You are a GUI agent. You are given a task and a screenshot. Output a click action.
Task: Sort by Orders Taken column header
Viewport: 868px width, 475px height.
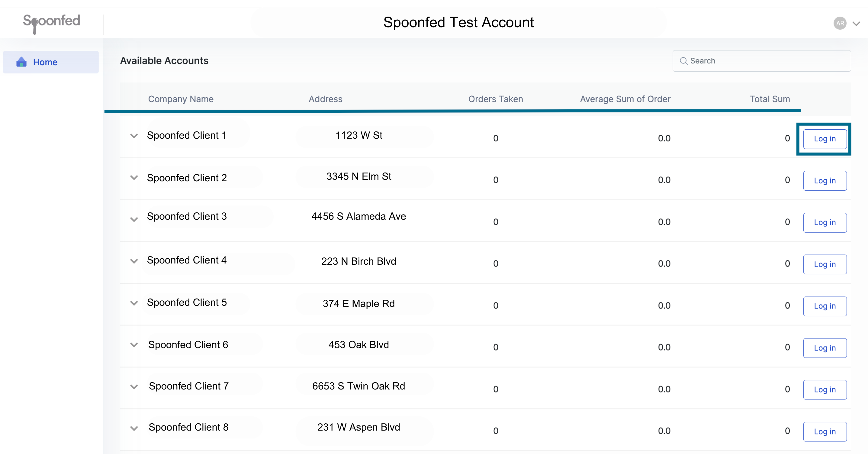tap(496, 99)
